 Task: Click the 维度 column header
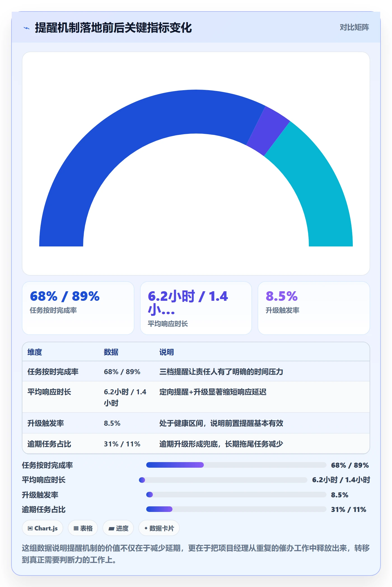[35, 352]
